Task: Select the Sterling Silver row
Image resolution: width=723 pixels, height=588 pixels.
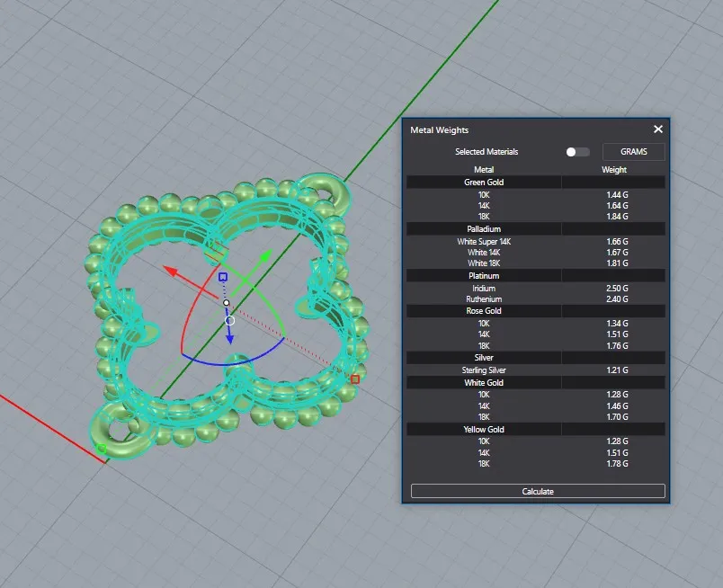Action: 484,370
